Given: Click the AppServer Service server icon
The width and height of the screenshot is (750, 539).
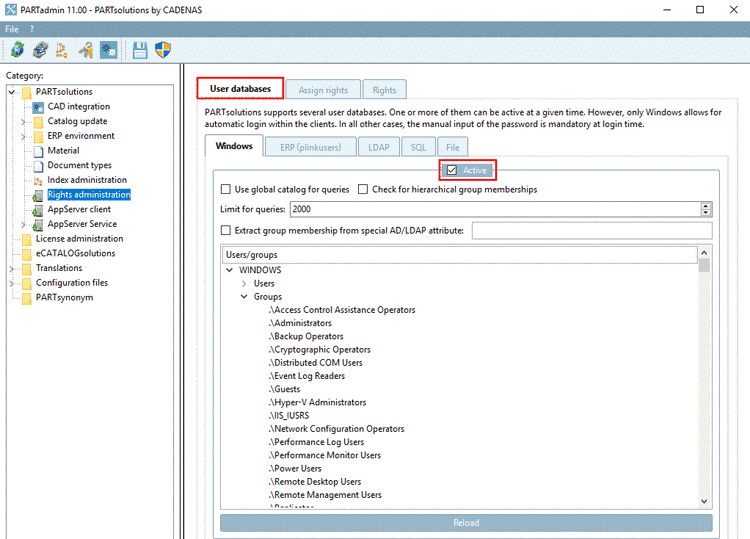Looking at the screenshot, I should (x=37, y=225).
